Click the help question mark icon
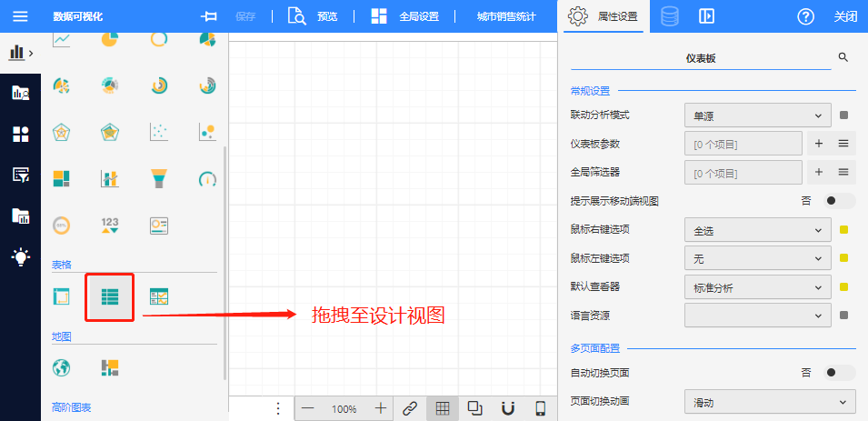This screenshot has height=421, width=868. point(805,16)
